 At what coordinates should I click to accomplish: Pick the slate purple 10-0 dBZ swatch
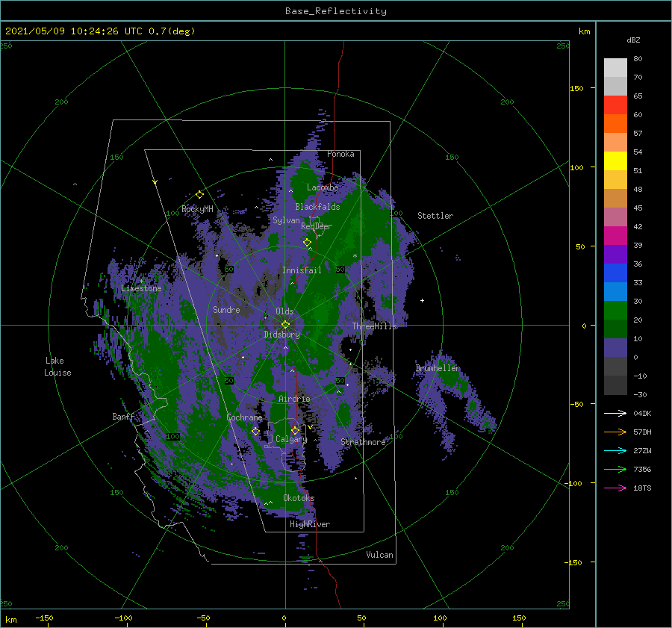point(615,347)
